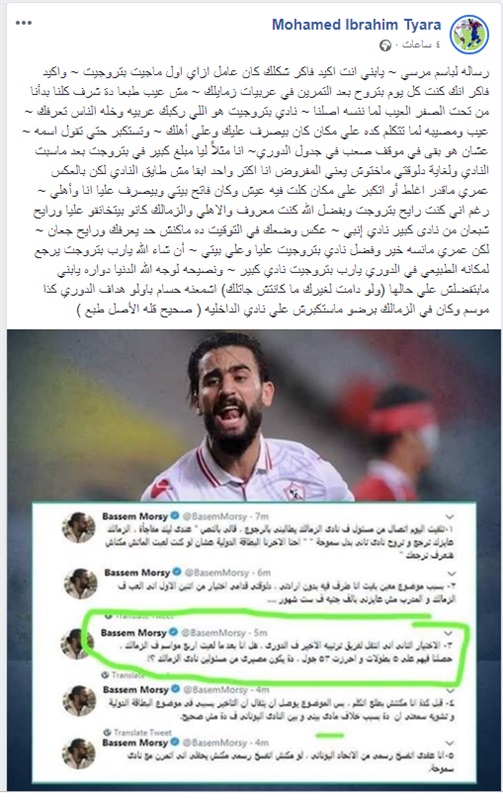The height and width of the screenshot is (800, 503).
Task: Click the highlighted tweet's Bassem Morsy avatar
Action: pos(77,643)
